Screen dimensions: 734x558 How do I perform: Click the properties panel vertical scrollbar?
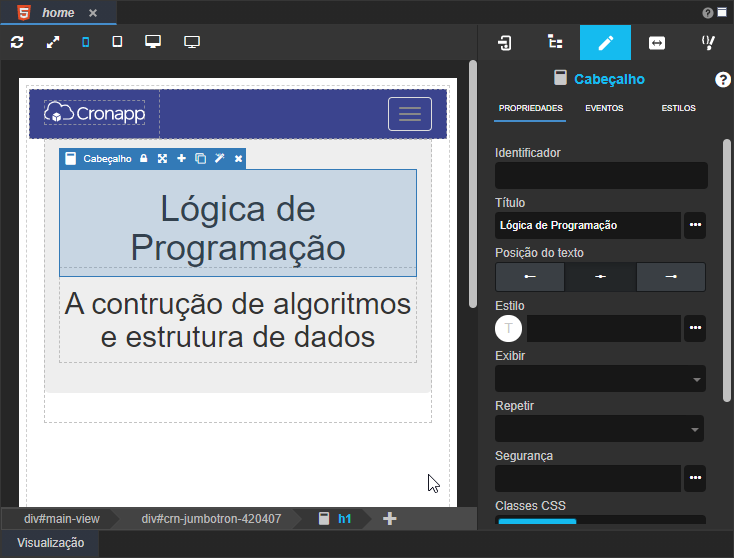pos(727,271)
